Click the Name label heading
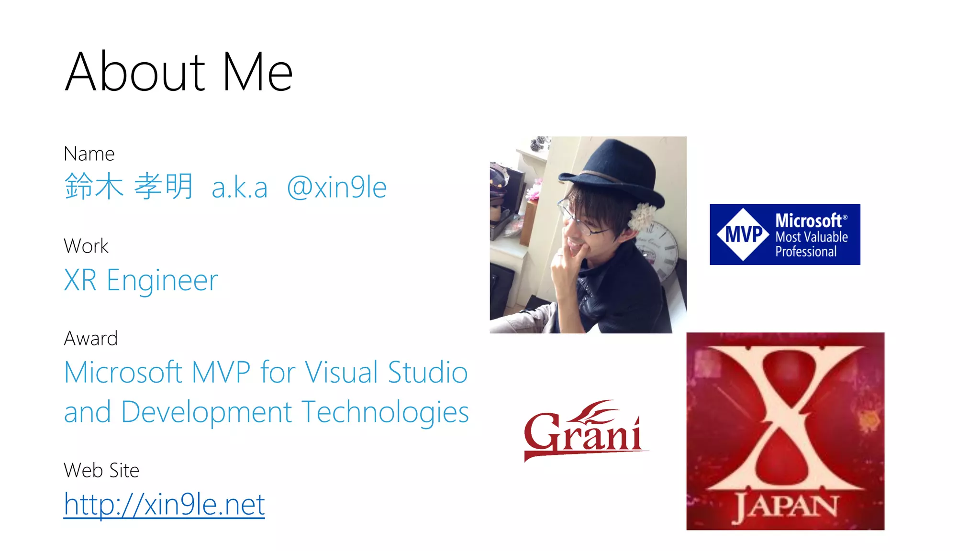The width and height of the screenshot is (980, 551). tap(89, 154)
